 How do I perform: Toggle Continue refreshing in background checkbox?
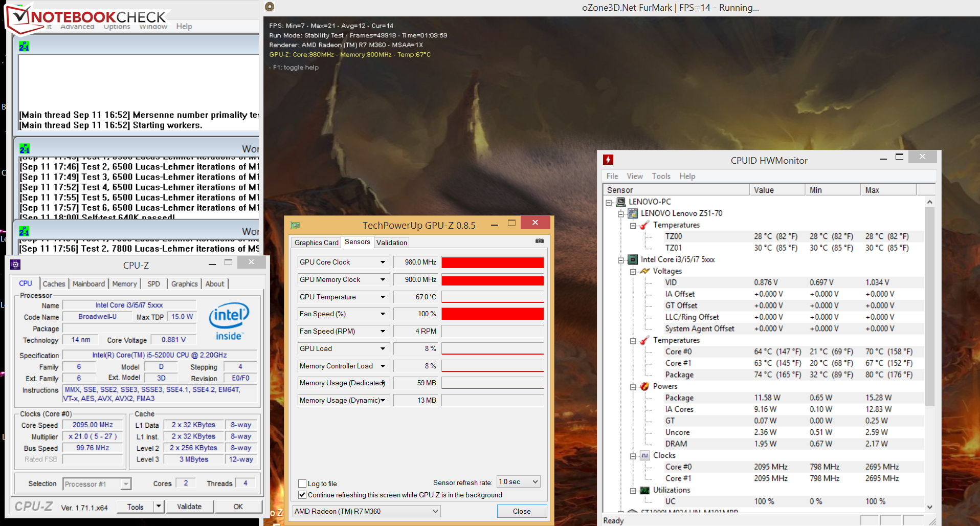click(302, 495)
